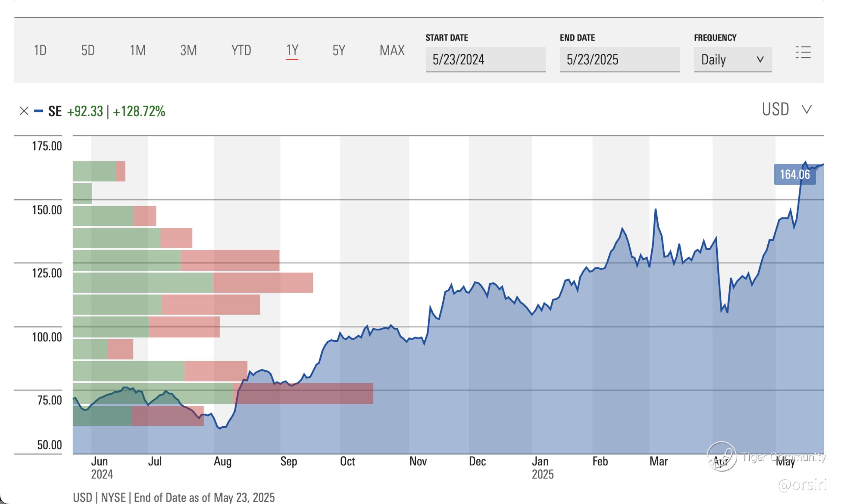Select the 1D time range

pyautogui.click(x=40, y=51)
